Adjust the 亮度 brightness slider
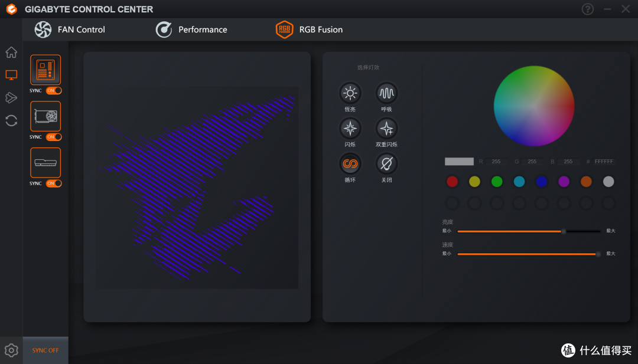The image size is (638, 364). [x=529, y=231]
